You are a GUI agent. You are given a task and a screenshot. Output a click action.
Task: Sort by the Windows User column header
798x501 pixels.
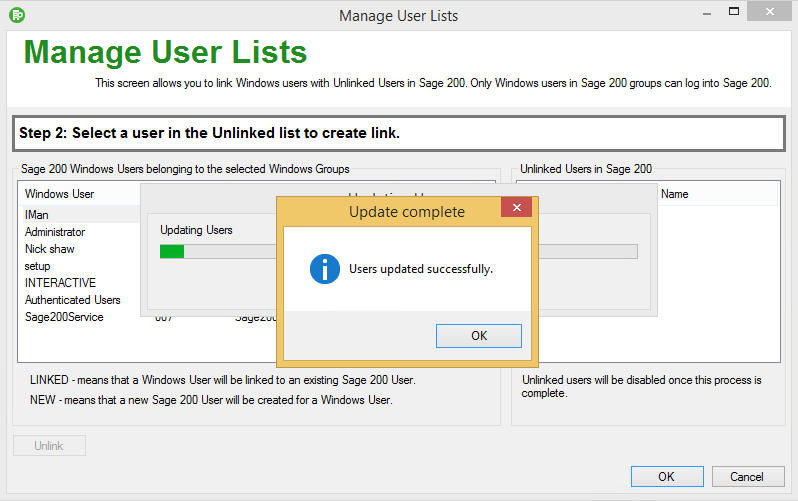coord(60,194)
